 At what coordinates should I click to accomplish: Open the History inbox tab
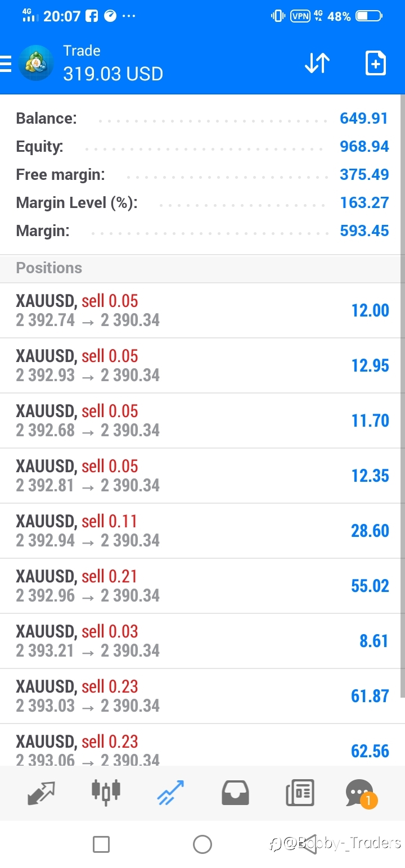(235, 793)
